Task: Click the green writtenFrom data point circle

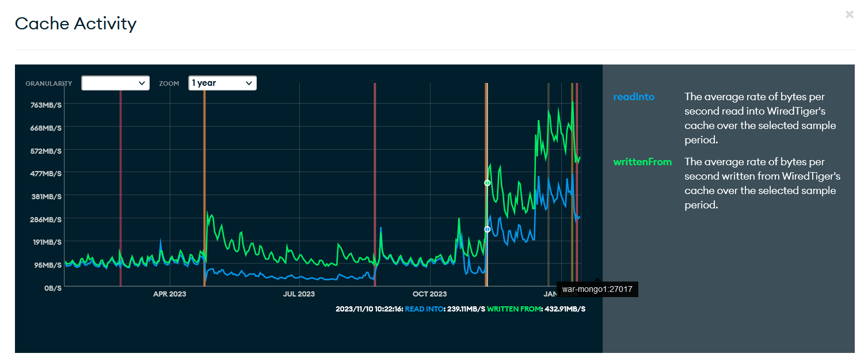Action: coord(487,183)
